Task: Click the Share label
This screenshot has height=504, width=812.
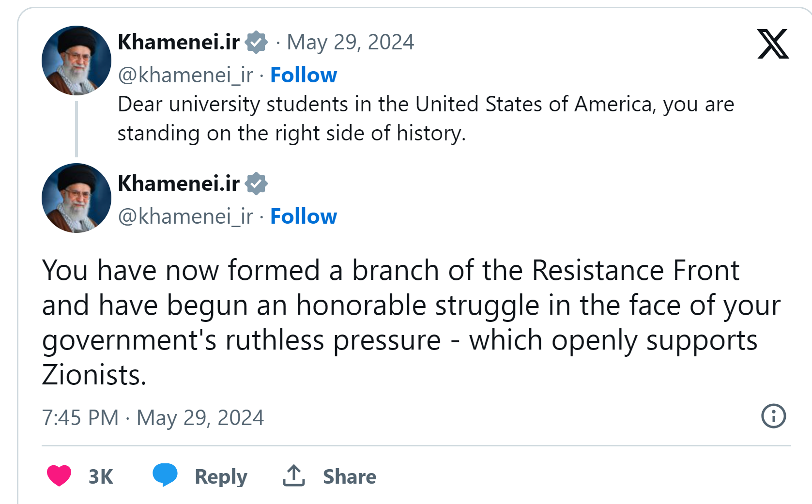Action: 349,476
